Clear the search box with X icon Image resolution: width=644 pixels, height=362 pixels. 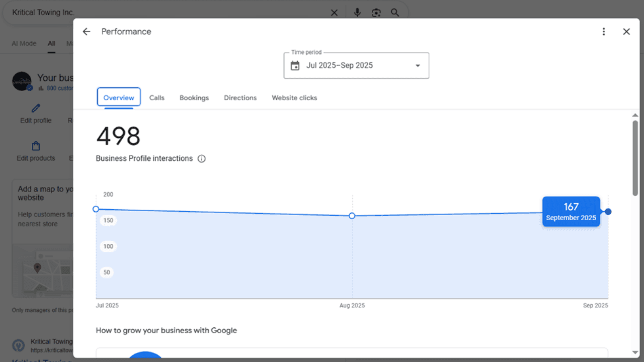point(334,13)
